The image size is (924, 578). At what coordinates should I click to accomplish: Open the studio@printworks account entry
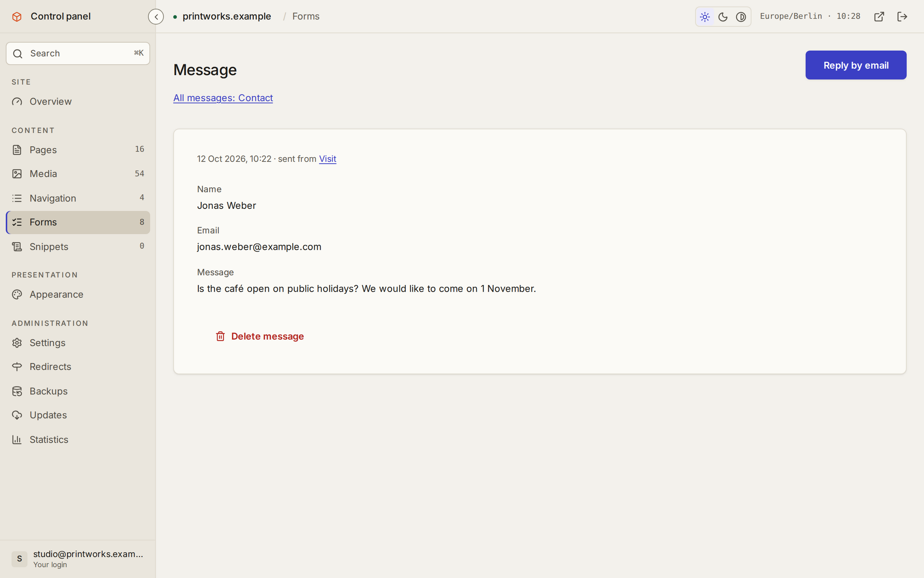tap(78, 559)
